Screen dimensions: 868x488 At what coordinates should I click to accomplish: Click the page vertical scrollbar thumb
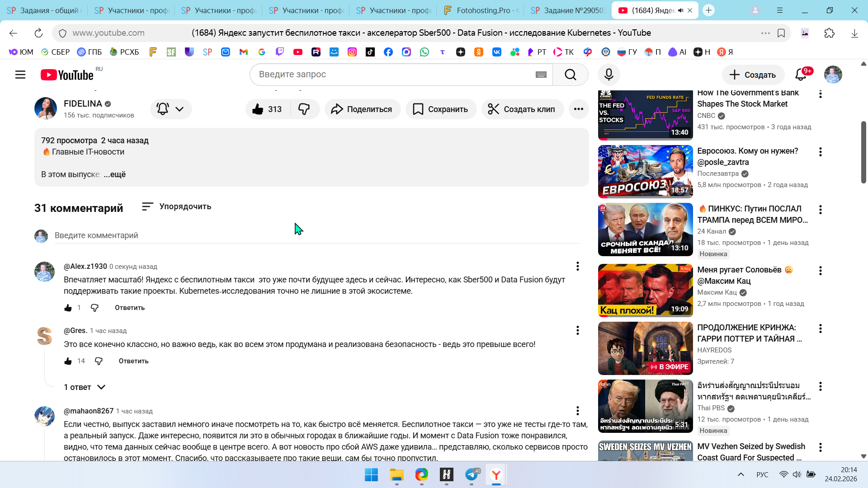click(x=863, y=151)
